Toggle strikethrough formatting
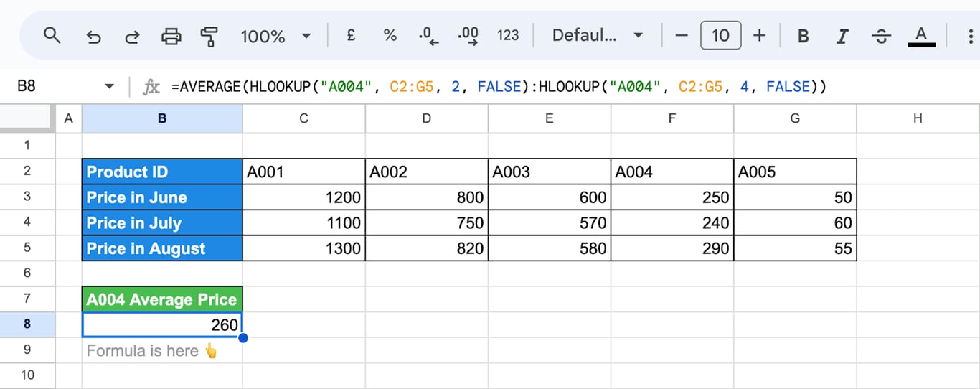 point(882,36)
